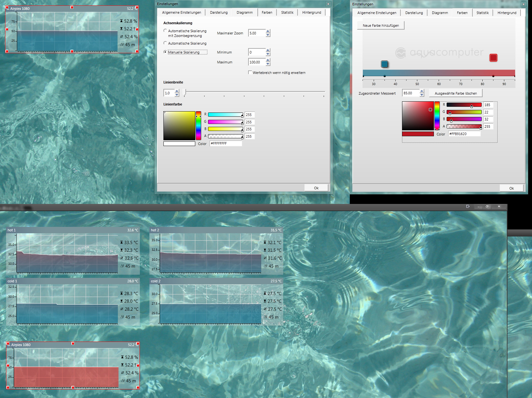This screenshot has height=398, width=532.
Task: Click the exit-arrow icon in the dark title bar
Action: pos(468,206)
